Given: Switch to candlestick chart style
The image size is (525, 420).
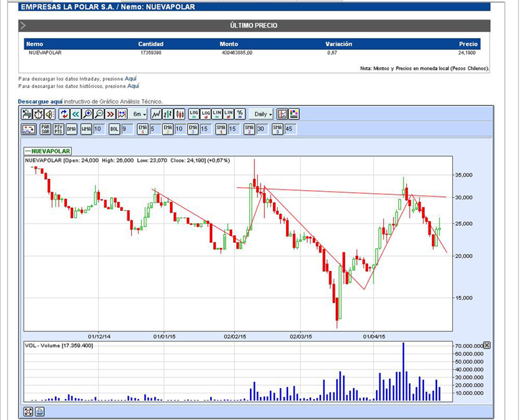Looking at the screenshot, I should pyautogui.click(x=180, y=114).
